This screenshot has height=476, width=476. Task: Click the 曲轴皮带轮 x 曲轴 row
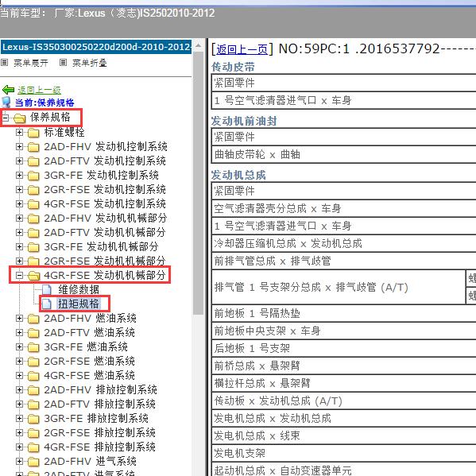tap(343, 154)
